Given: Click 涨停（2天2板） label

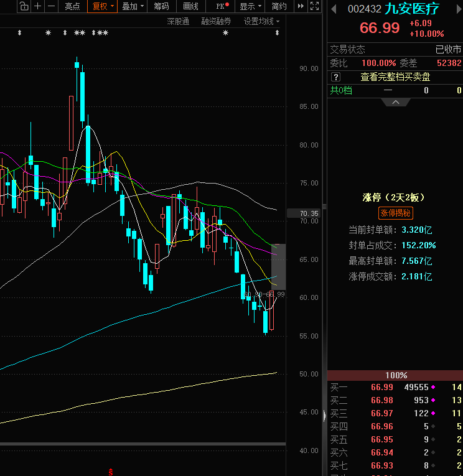Looking at the screenshot, I should (x=393, y=198).
